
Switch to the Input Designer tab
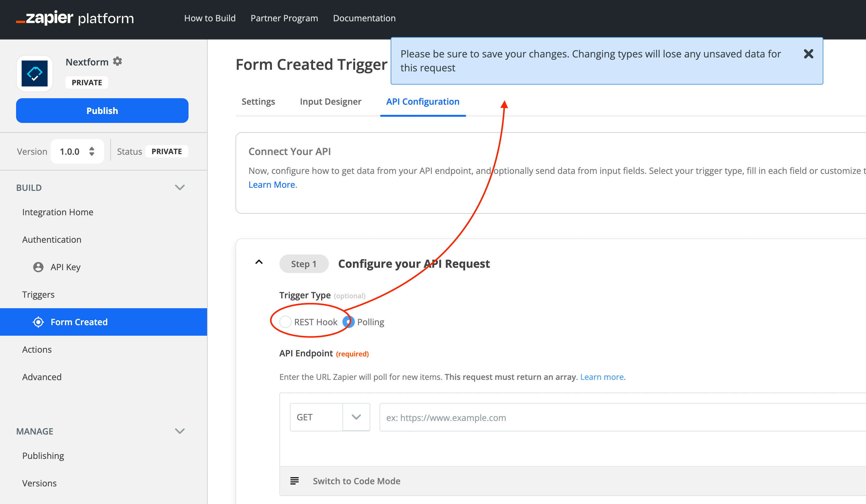pyautogui.click(x=330, y=102)
